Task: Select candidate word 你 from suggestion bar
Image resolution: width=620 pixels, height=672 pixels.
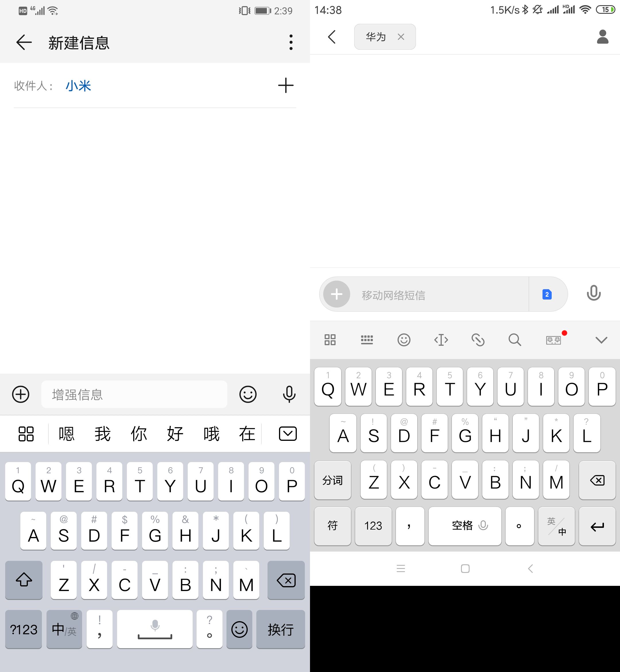Action: pyautogui.click(x=139, y=433)
